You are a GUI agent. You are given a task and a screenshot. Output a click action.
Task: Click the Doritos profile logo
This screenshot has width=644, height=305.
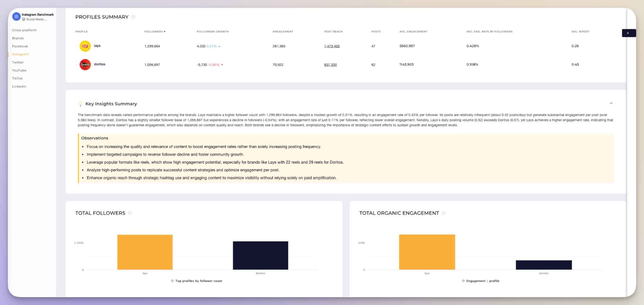(x=85, y=65)
